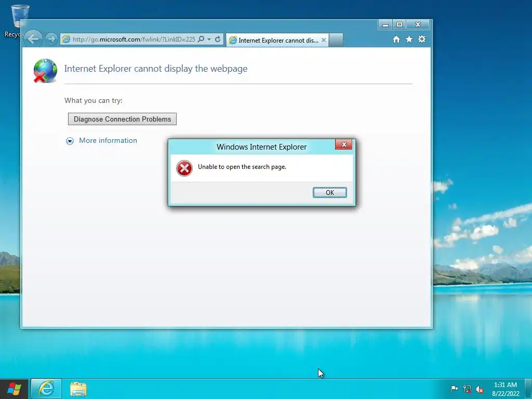Click OK in the error dialog
Image resolution: width=532 pixels, height=399 pixels.
tap(329, 192)
